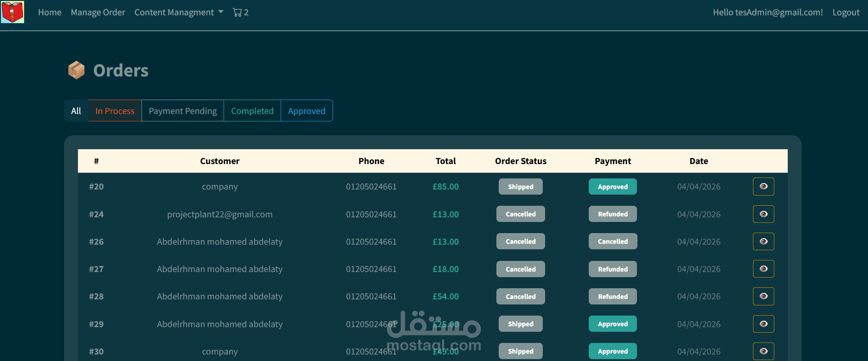Click the £54.00 total amount
868x361 pixels.
pos(445,297)
